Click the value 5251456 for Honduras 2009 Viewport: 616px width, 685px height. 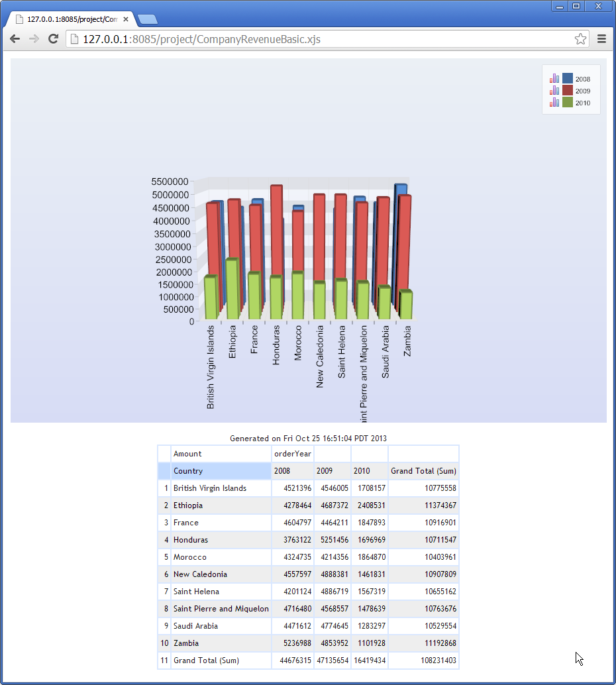click(334, 540)
